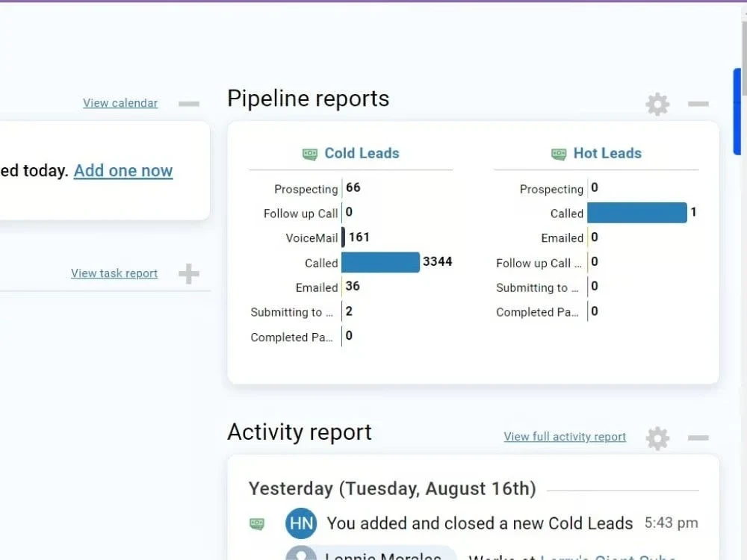
Task: Click Cold Leads Follow up Call label
Action: 300,214
